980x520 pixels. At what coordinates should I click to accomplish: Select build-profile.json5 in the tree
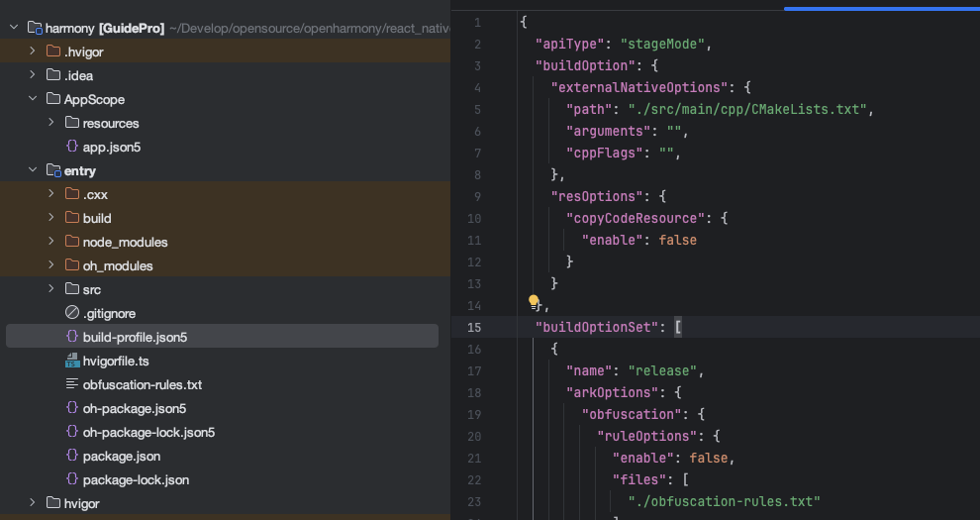pos(135,337)
